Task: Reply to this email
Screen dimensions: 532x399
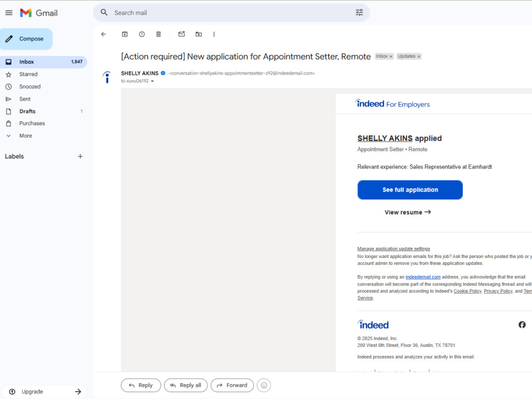Action: pos(141,385)
